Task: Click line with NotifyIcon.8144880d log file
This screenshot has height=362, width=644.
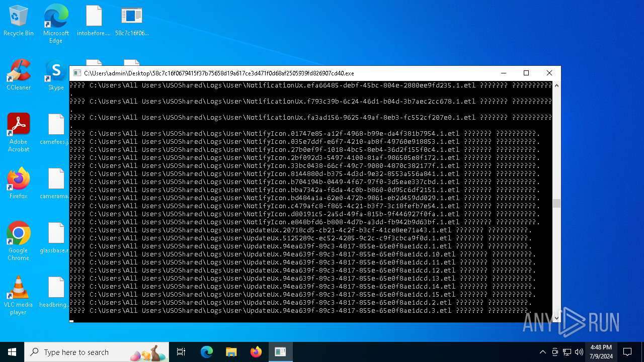Action: pos(304,174)
